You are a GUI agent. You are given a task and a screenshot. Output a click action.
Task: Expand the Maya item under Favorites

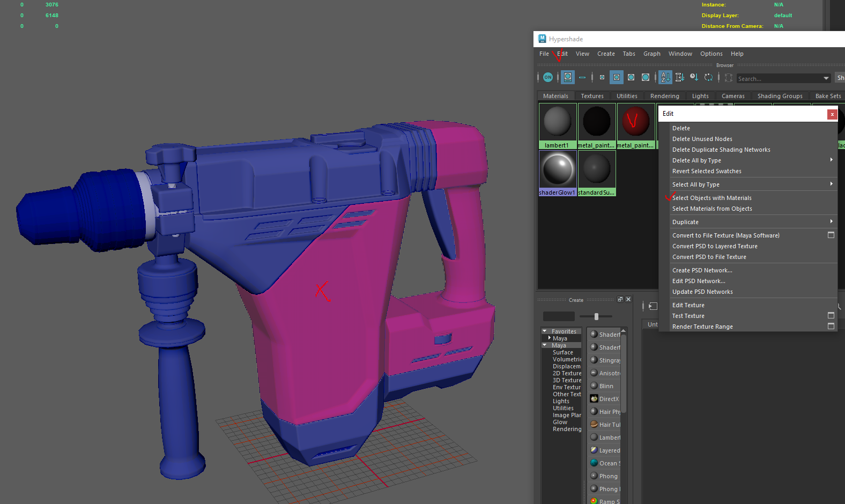(x=550, y=338)
